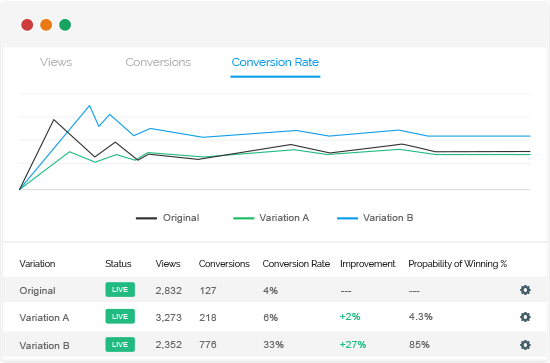Toggle Variation B series in legend
Image resolution: width=550 pixels, height=363 pixels.
click(375, 218)
